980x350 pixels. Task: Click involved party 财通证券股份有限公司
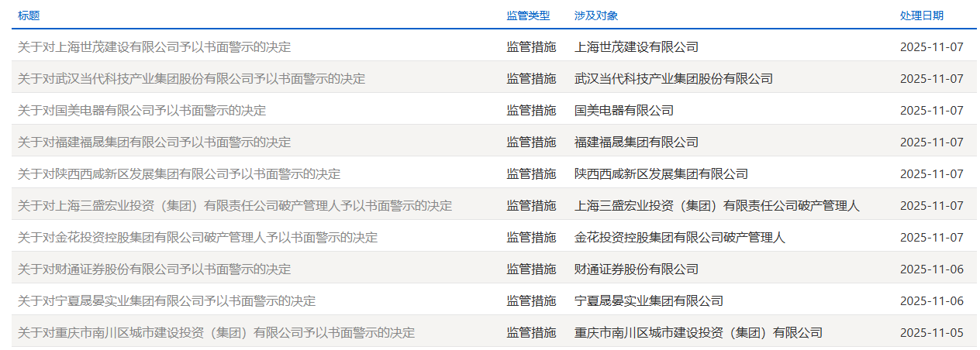pos(637,269)
